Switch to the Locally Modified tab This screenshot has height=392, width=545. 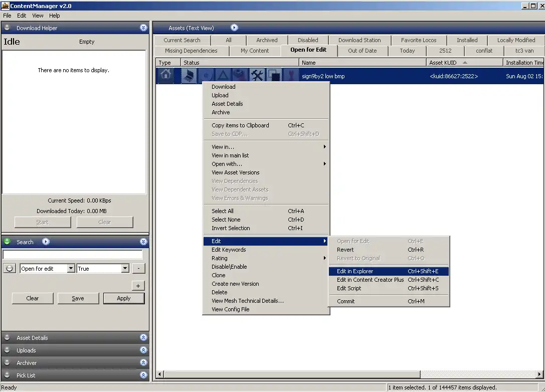[x=516, y=40]
